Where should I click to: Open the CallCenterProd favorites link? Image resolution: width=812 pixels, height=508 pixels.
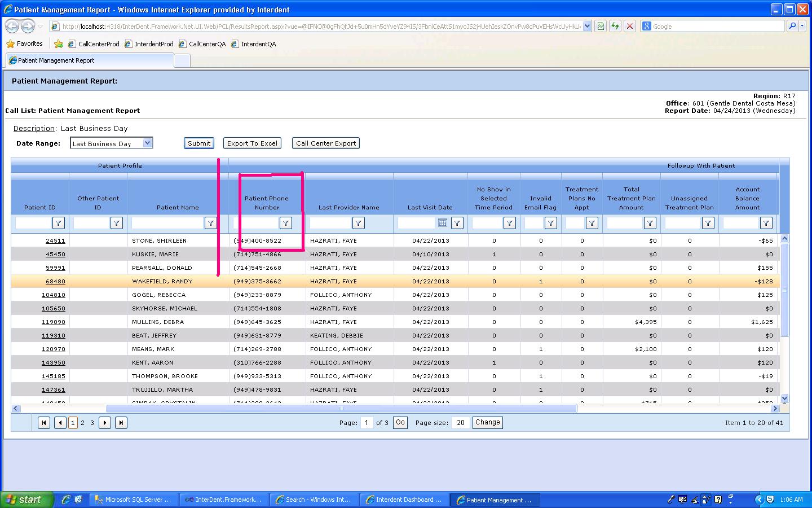99,44
